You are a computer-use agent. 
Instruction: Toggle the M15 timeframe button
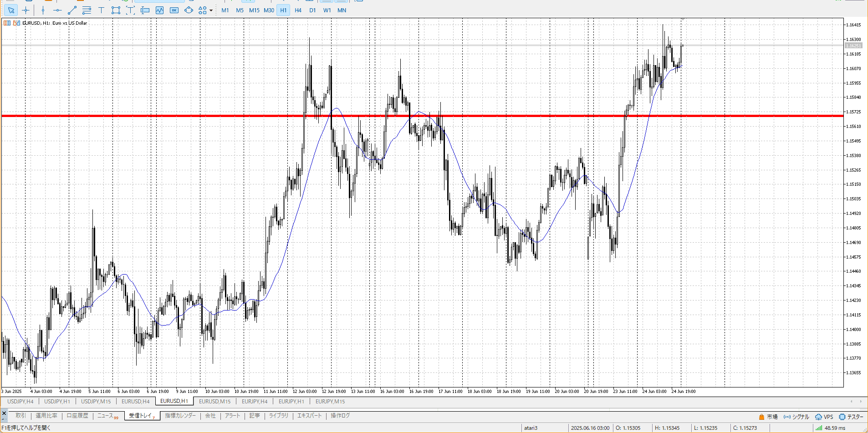click(254, 10)
